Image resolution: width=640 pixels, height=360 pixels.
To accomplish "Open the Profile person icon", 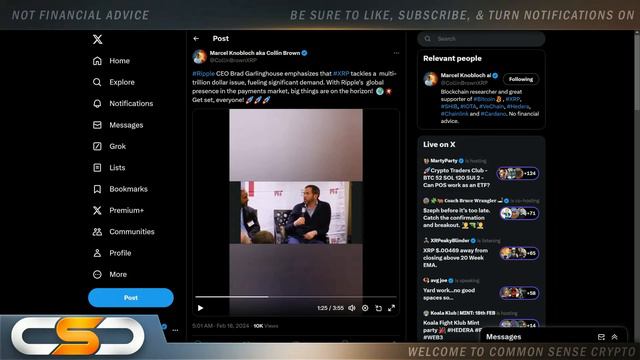I will 97,253.
